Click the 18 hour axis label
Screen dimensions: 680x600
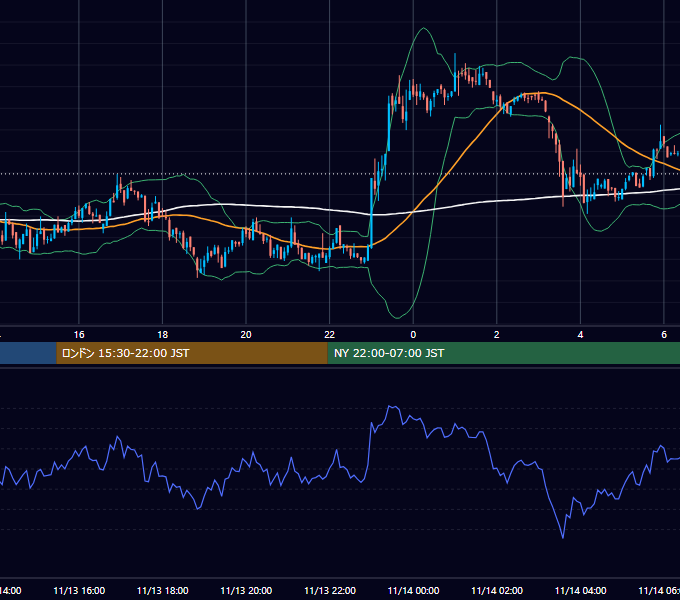point(163,335)
